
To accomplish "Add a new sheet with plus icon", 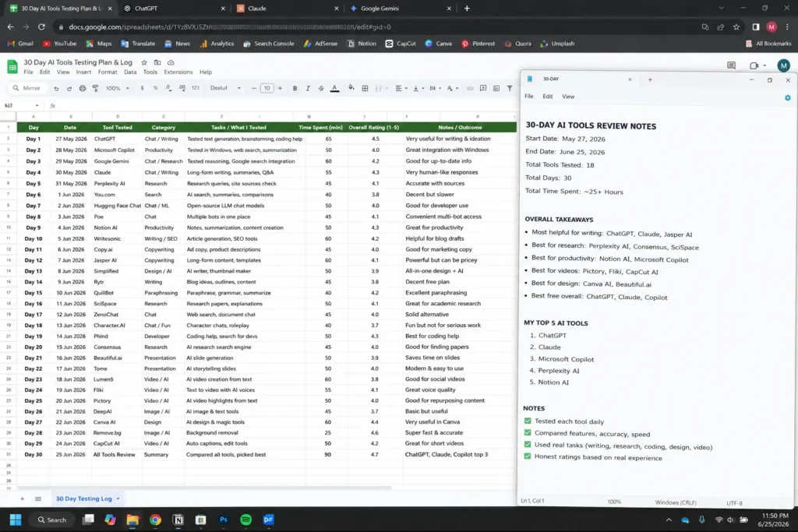I will click(22, 499).
